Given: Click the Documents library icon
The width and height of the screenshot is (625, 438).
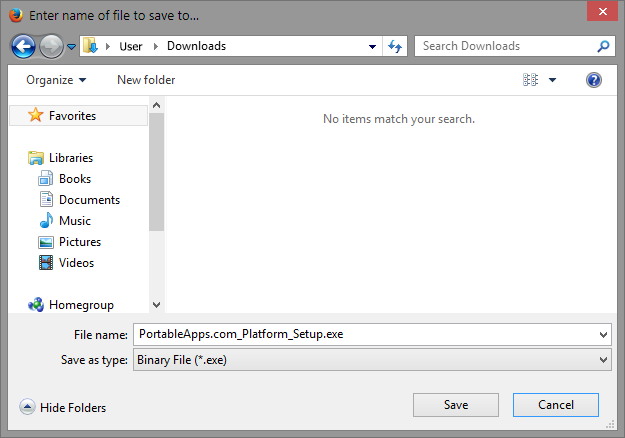Looking at the screenshot, I should click(46, 199).
